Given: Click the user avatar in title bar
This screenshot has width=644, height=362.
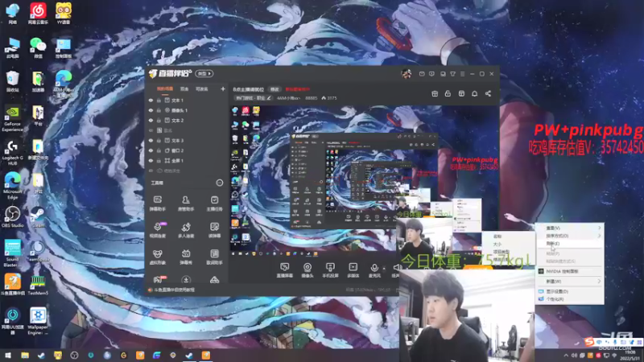Looking at the screenshot, I should pos(407,73).
